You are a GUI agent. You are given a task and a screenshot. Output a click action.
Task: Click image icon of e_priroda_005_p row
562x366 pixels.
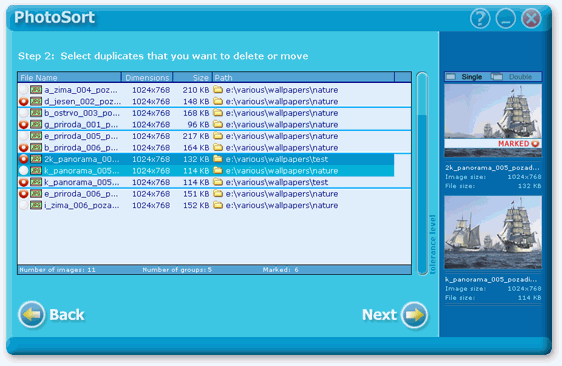click(36, 136)
